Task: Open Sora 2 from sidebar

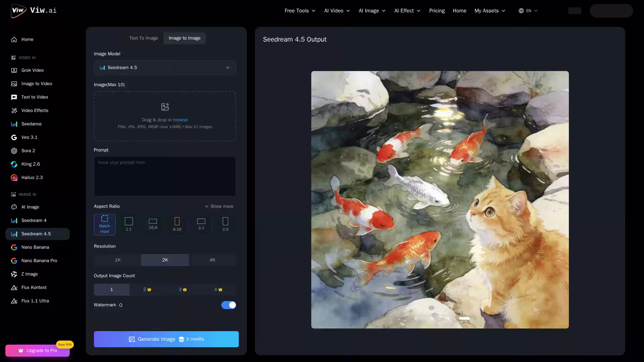Action: [x=28, y=151]
